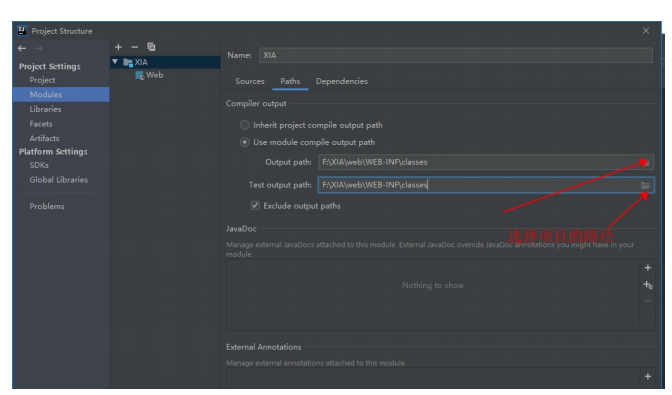Click the 'Nothing to show' JavaDoc list
The height and width of the screenshot is (395, 672).
click(x=433, y=285)
